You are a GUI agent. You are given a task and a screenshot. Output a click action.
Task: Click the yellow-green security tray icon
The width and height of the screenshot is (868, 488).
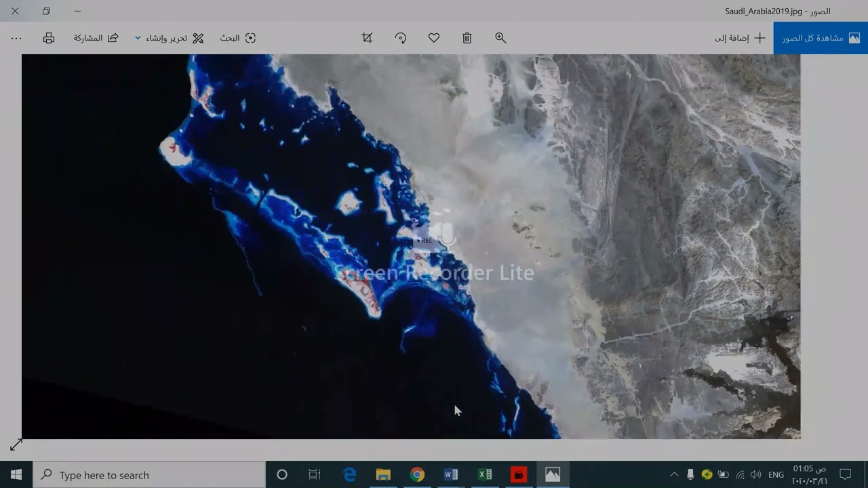tap(707, 474)
